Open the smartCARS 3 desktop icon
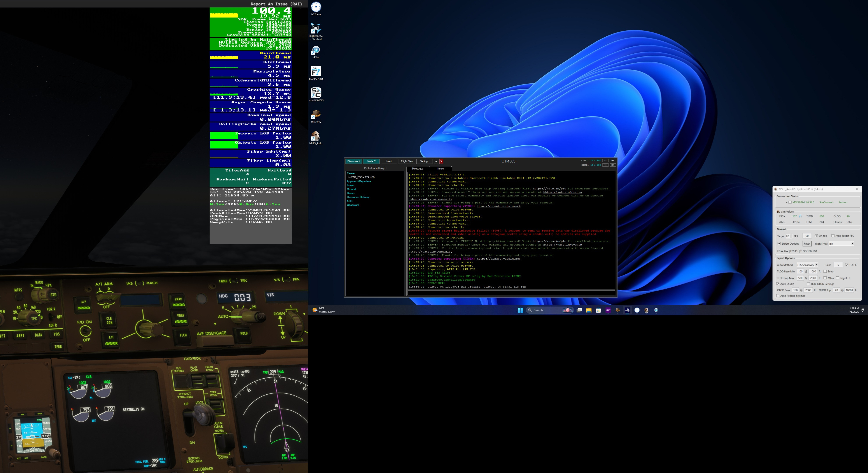The height and width of the screenshot is (473, 868). coord(316,94)
